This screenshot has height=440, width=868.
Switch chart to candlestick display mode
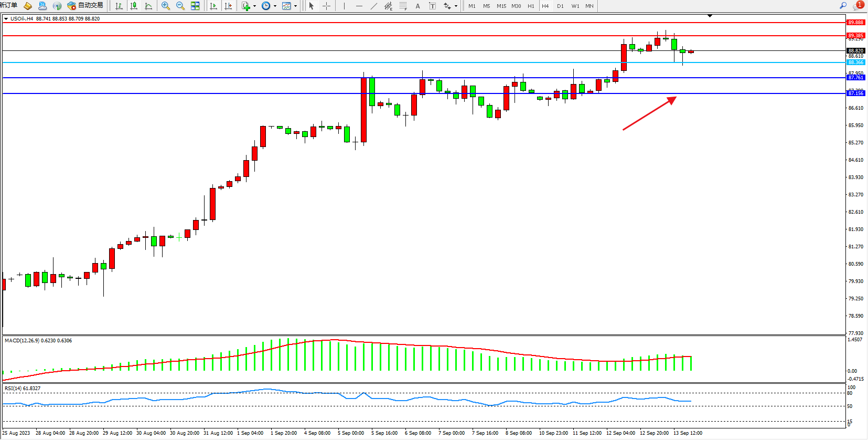click(x=134, y=6)
